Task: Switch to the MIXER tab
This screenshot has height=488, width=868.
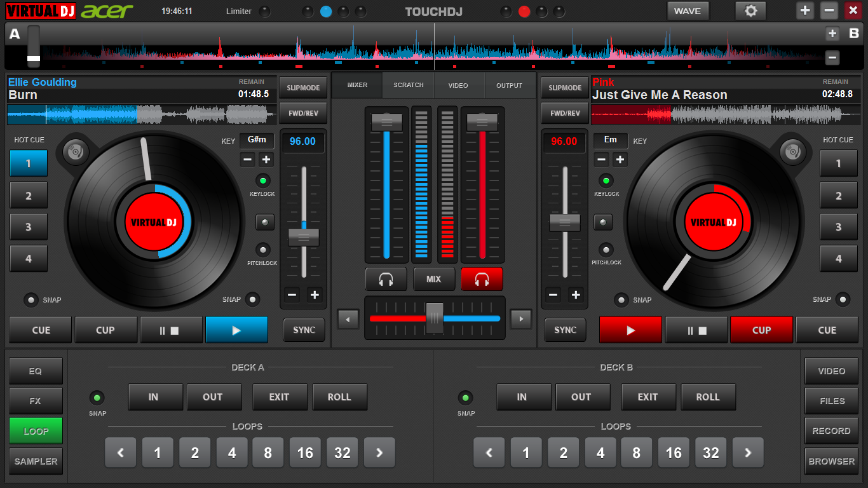Action: (x=357, y=85)
